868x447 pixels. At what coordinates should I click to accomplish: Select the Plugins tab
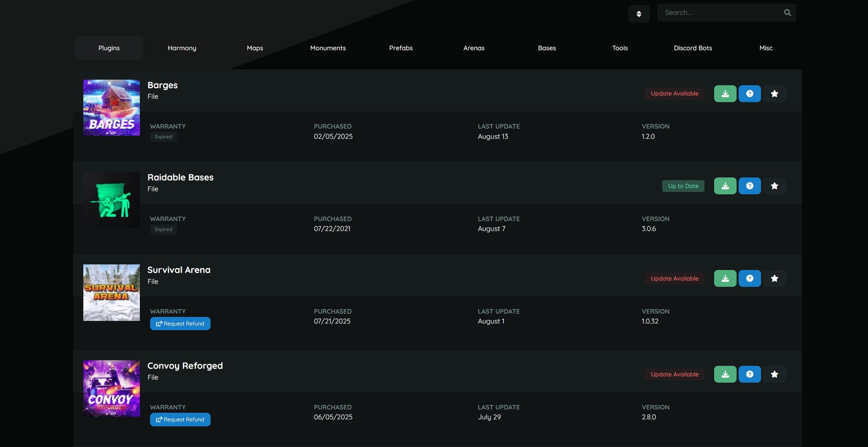coord(109,48)
